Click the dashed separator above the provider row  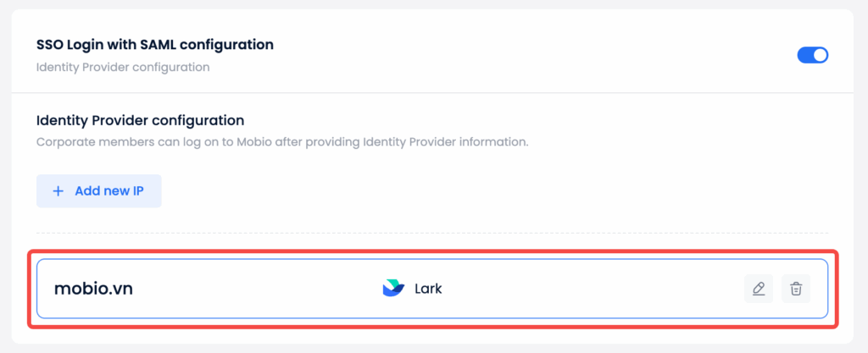pyautogui.click(x=432, y=233)
